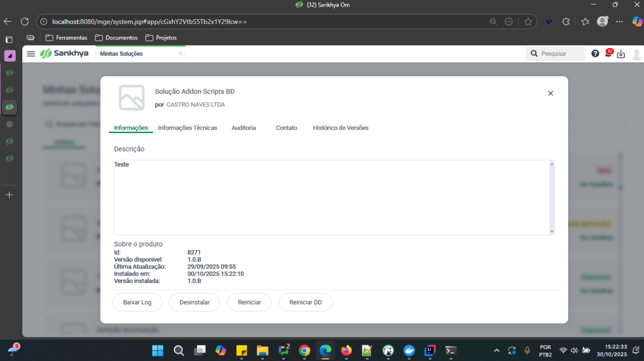Viewport: 644px width, 361px height.
Task: Open browser settings and more menu
Action: tap(620, 22)
